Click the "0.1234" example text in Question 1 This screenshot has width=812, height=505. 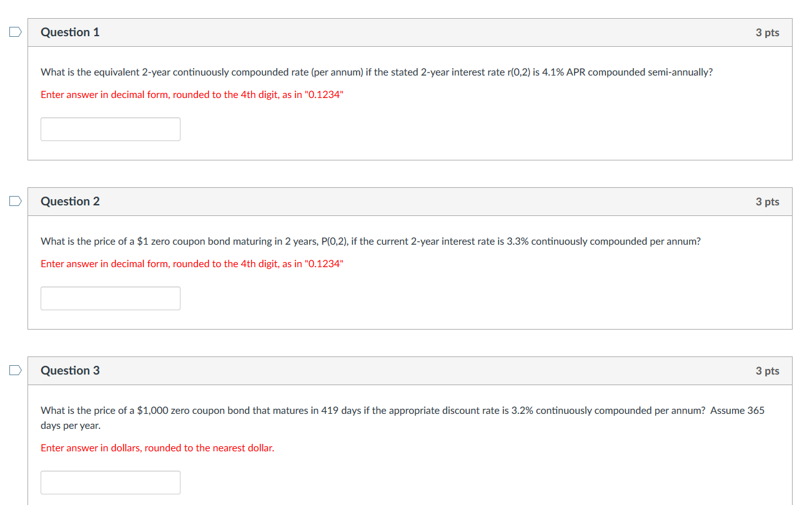pos(325,94)
